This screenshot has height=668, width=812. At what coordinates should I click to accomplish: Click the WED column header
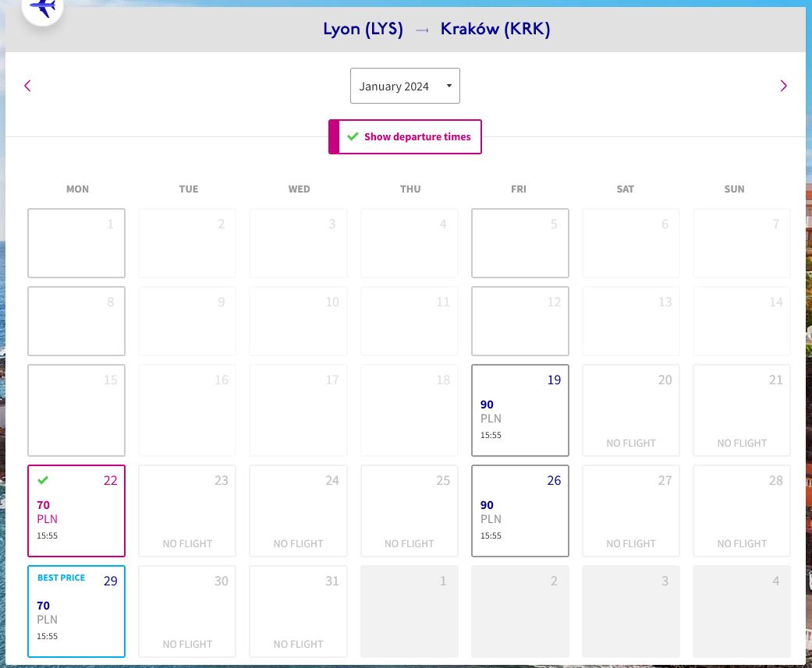300,189
